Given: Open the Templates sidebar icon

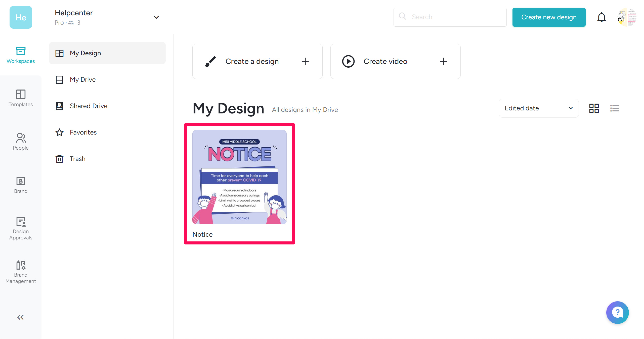Looking at the screenshot, I should point(21,98).
